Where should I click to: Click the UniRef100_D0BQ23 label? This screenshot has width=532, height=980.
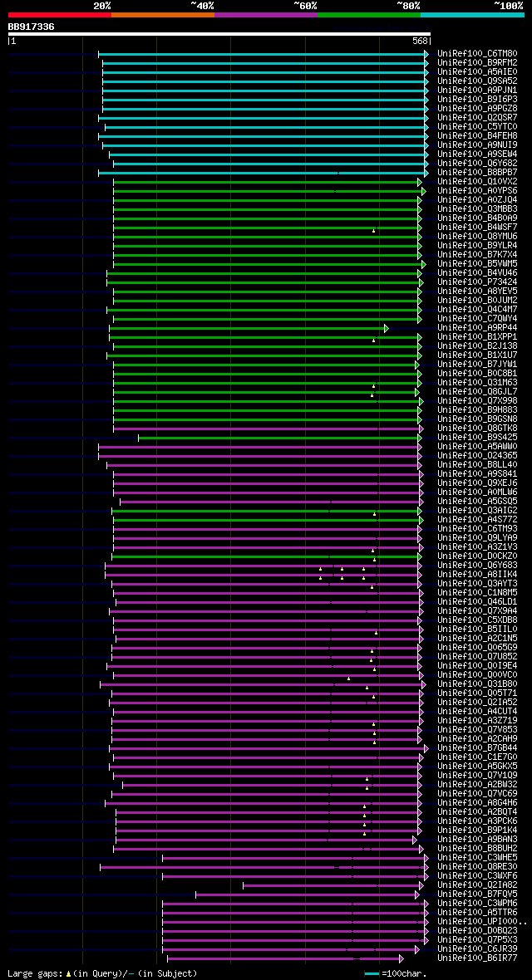pos(477,930)
